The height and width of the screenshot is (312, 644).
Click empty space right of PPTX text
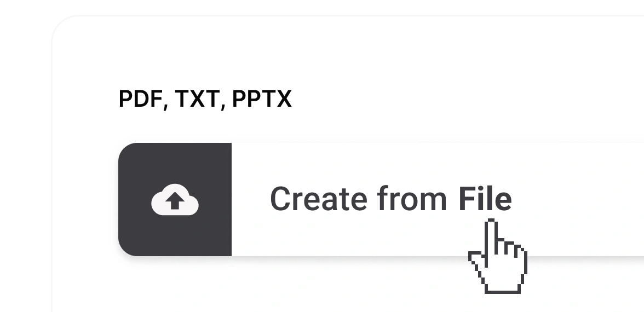click(x=438, y=100)
